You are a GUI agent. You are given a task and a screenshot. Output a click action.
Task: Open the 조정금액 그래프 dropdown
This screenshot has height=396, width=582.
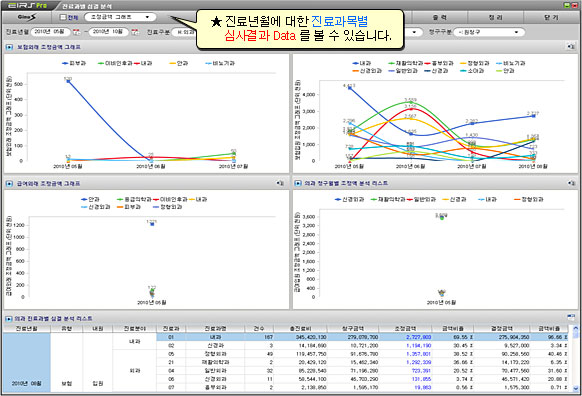(120, 17)
